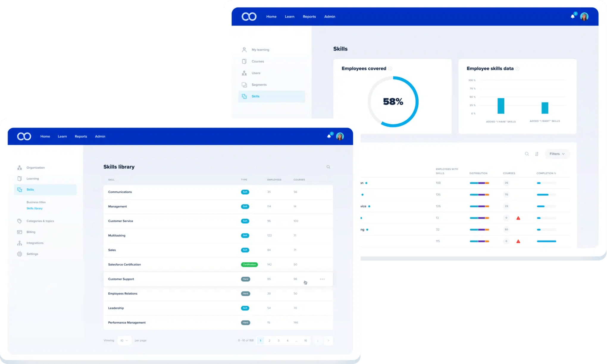
Task: Open the three-dot menu on Customer Support row
Action: point(322,279)
